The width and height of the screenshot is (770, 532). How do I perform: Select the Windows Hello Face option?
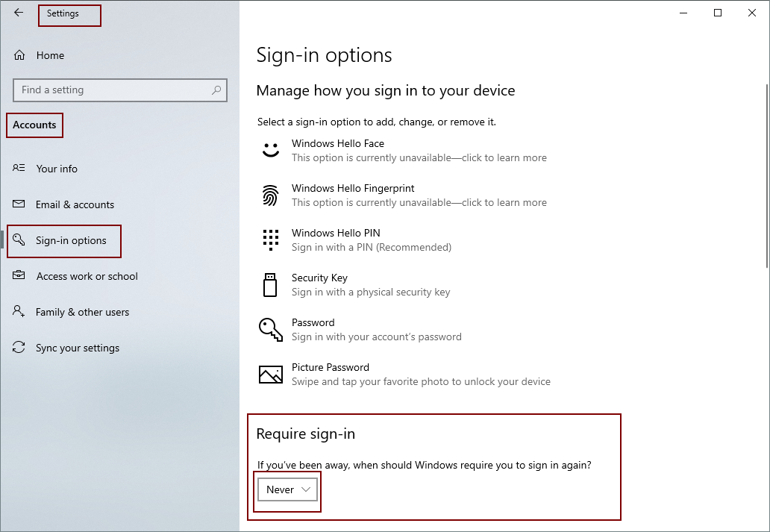tap(404, 150)
